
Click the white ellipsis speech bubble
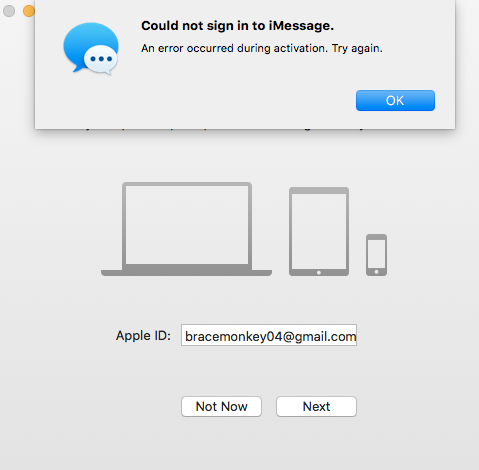100,60
